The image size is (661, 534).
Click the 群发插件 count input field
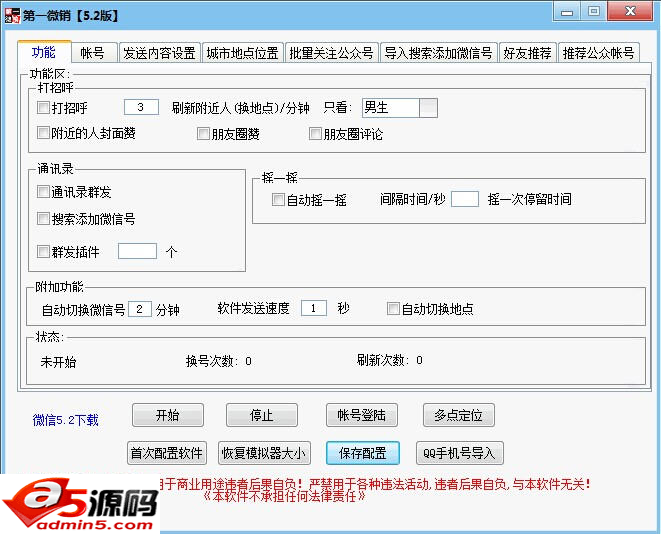coord(137,251)
